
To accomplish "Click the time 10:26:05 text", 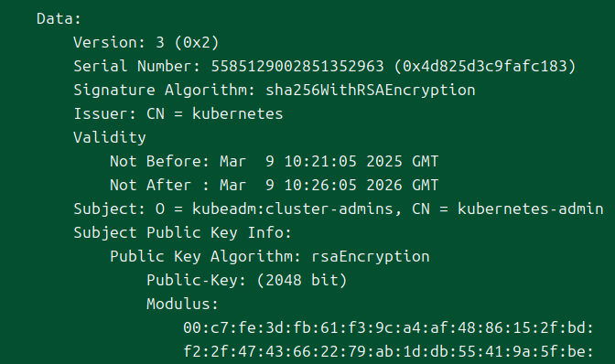I will (x=320, y=186).
